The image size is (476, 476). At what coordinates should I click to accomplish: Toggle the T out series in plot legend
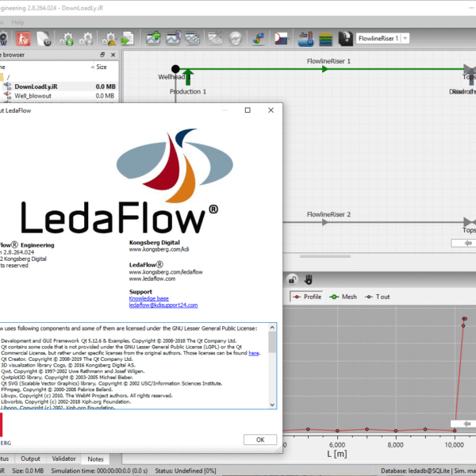click(378, 297)
